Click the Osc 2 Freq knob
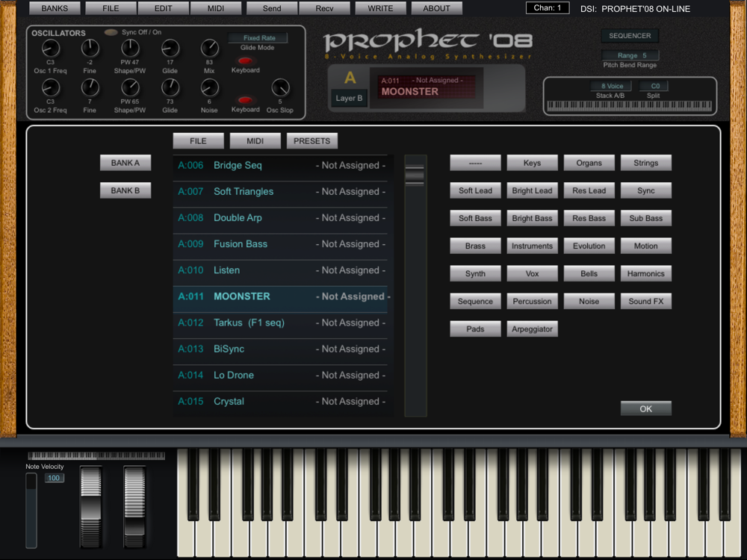747x560 pixels. (51, 87)
